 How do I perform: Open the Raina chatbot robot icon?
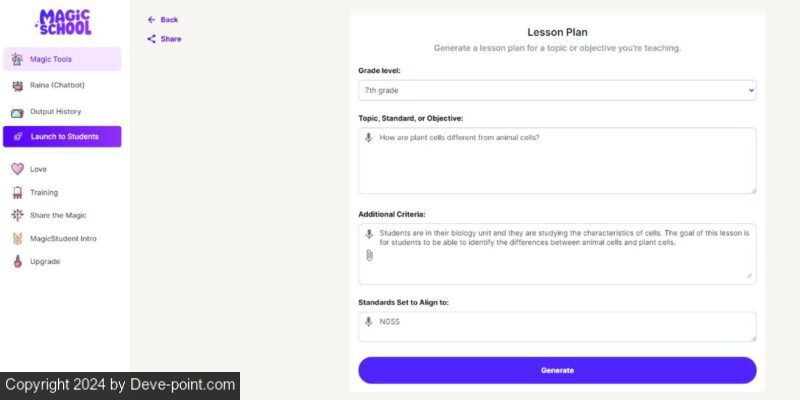17,86
